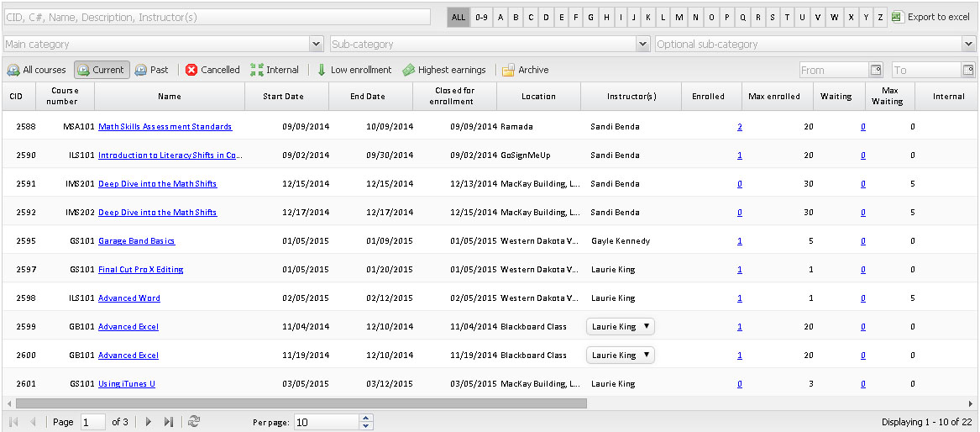Image resolution: width=980 pixels, height=432 pixels.
Task: Open Advanced Excel course 2600 link
Action: tap(128, 356)
